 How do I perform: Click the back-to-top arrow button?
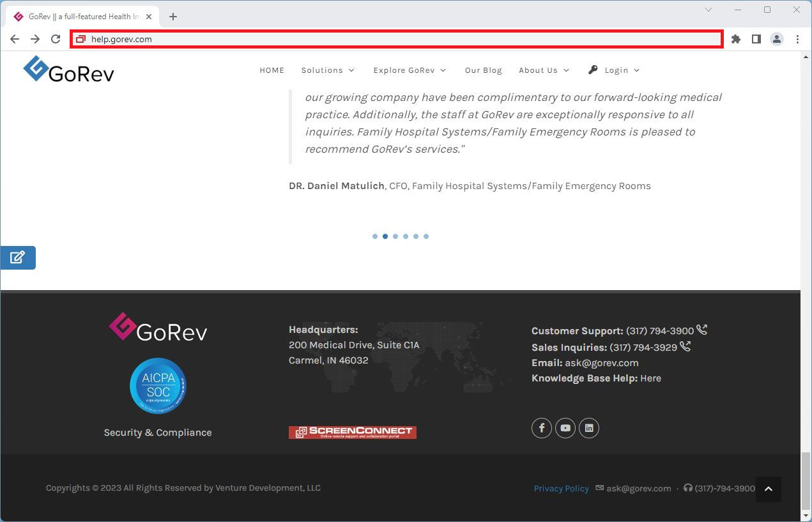tap(769, 489)
